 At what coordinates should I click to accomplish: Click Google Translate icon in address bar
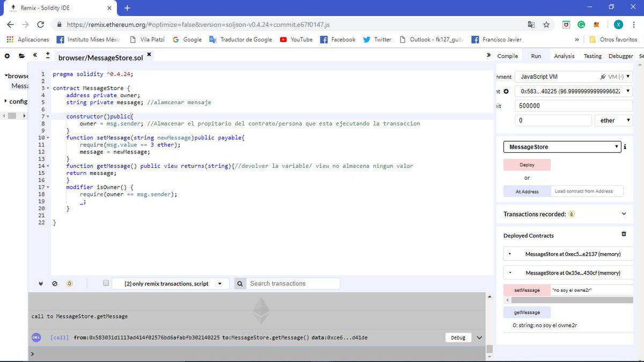click(531, 25)
